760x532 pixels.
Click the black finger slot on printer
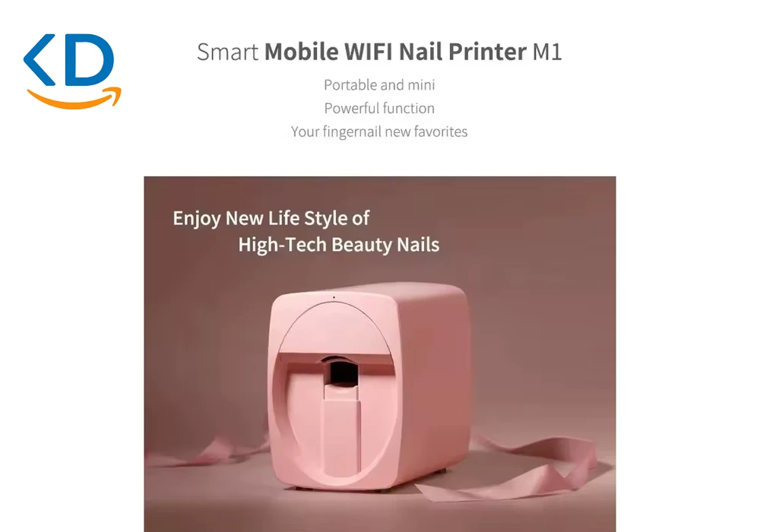342,371
